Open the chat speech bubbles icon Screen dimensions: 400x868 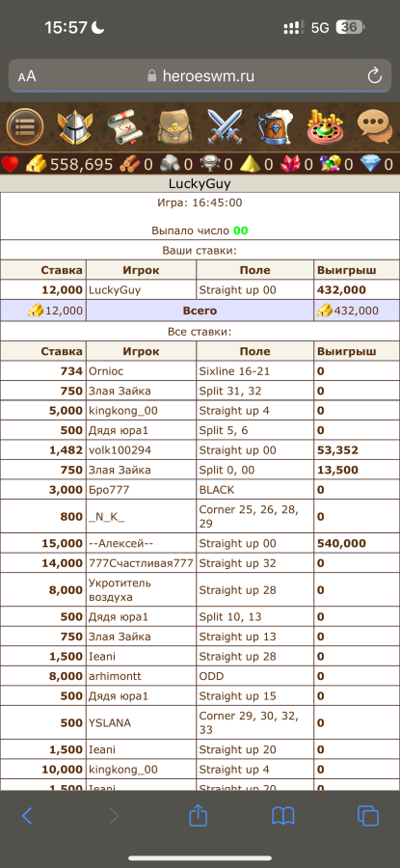pos(375,126)
